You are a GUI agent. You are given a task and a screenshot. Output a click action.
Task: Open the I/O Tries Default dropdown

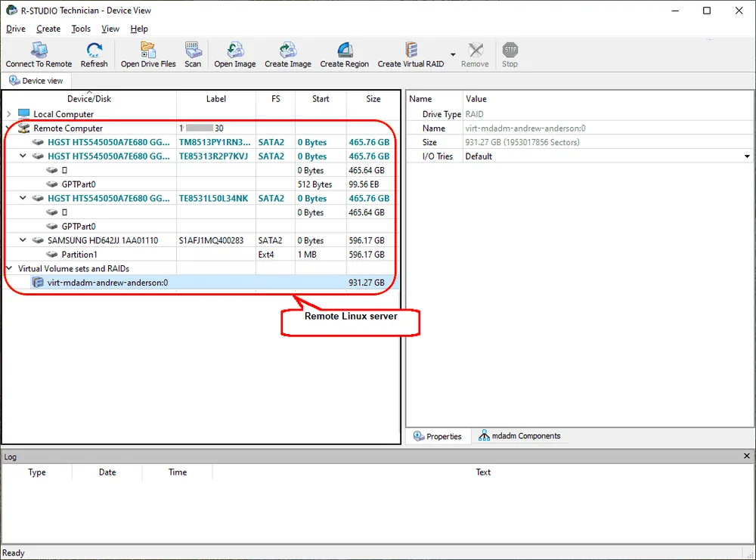(747, 156)
